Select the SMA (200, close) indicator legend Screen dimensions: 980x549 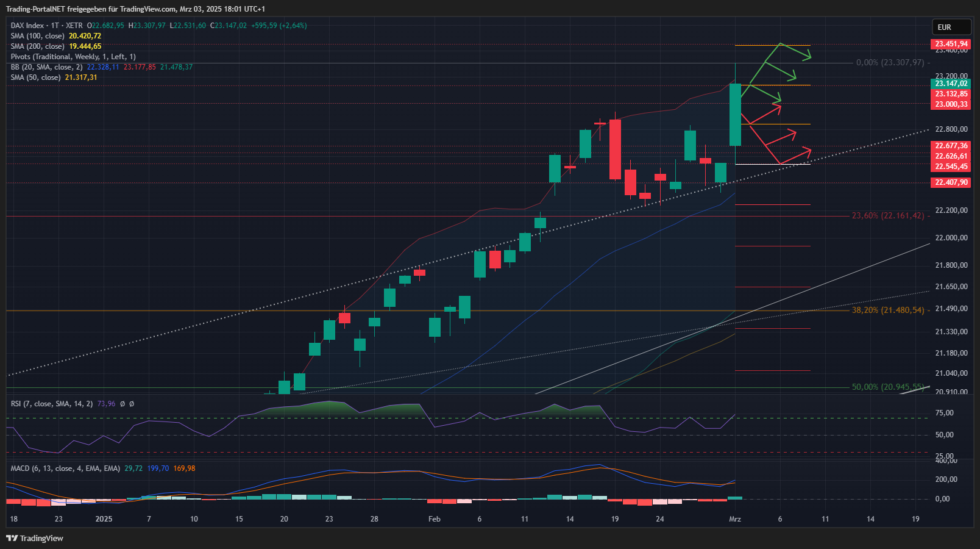[x=37, y=46]
